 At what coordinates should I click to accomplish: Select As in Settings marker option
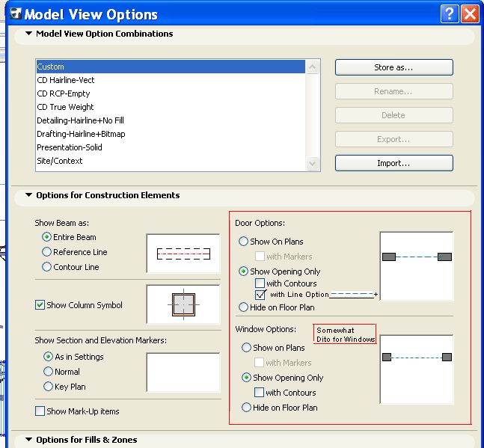click(48, 357)
